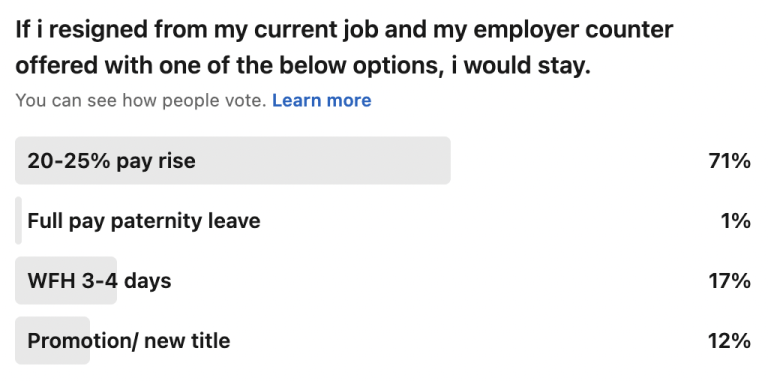Select Promotion/ new title option text
The image size is (768, 381).
coord(129,341)
